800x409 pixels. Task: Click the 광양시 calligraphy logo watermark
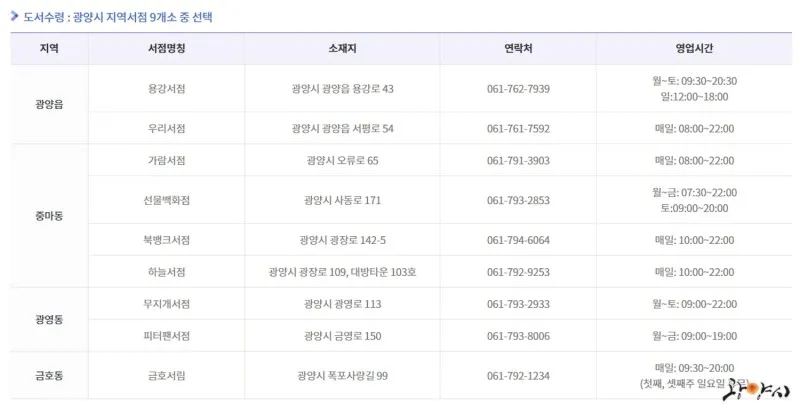click(x=756, y=390)
